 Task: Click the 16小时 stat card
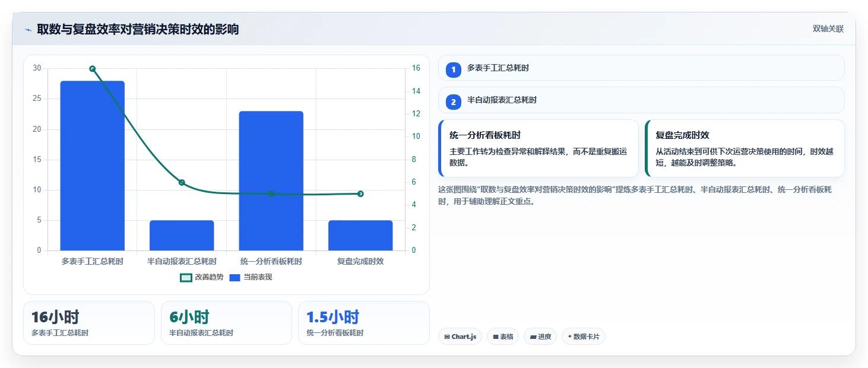point(89,323)
